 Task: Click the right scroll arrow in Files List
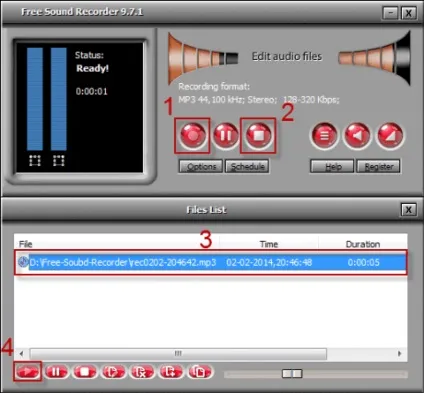point(399,353)
